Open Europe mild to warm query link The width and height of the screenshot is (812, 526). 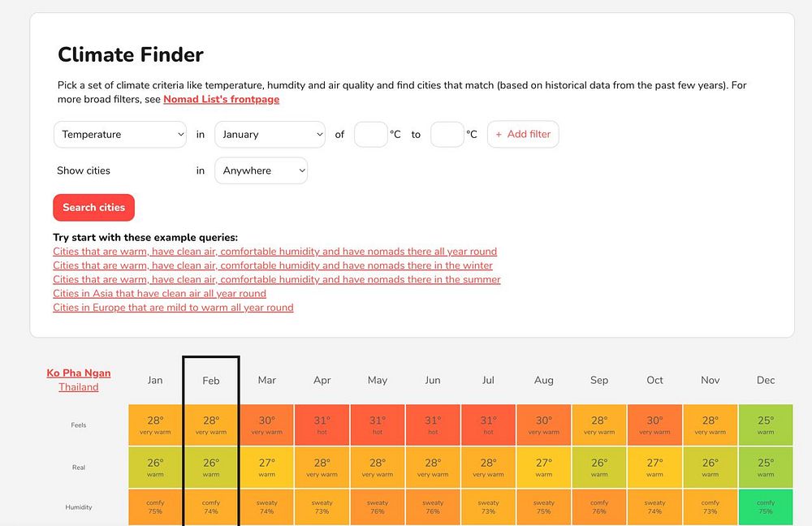click(173, 308)
